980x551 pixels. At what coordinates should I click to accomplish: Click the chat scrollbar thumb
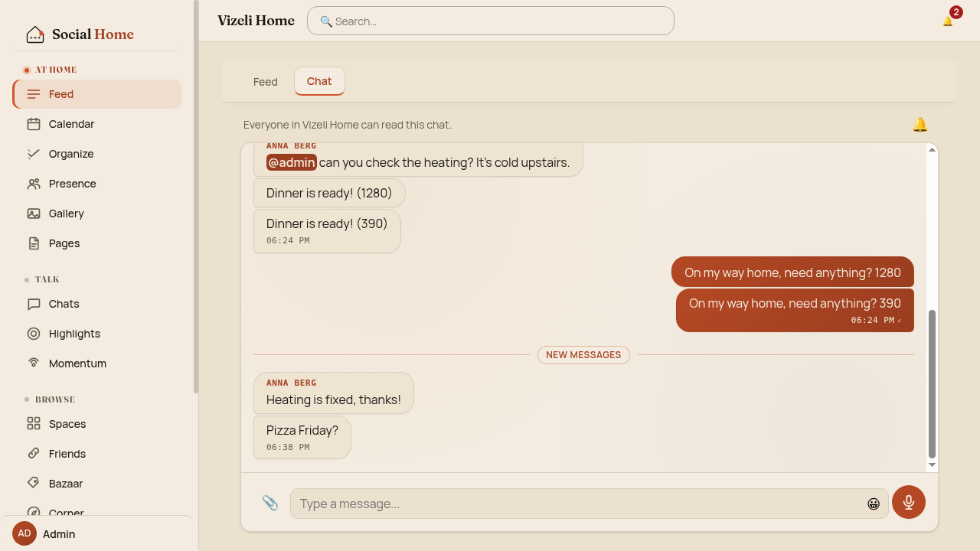coord(932,384)
